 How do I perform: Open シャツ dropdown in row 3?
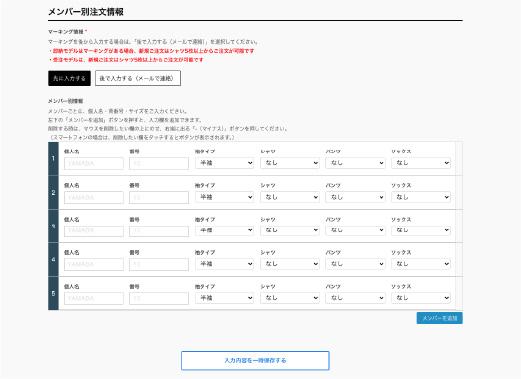[x=290, y=230]
